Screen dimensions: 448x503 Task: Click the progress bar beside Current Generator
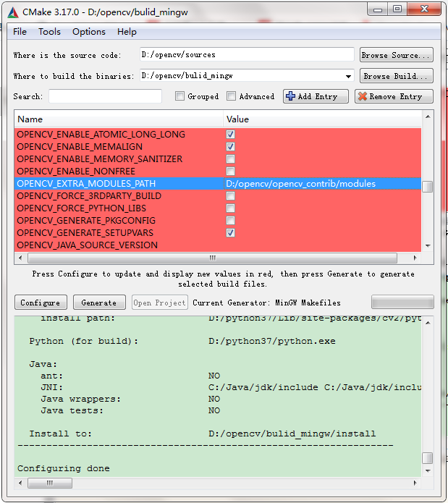point(402,303)
